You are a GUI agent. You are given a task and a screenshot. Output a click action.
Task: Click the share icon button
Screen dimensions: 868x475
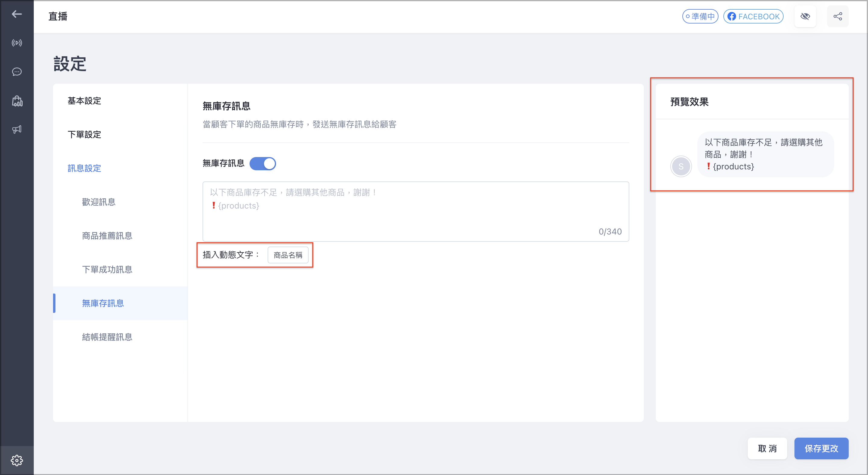(838, 16)
